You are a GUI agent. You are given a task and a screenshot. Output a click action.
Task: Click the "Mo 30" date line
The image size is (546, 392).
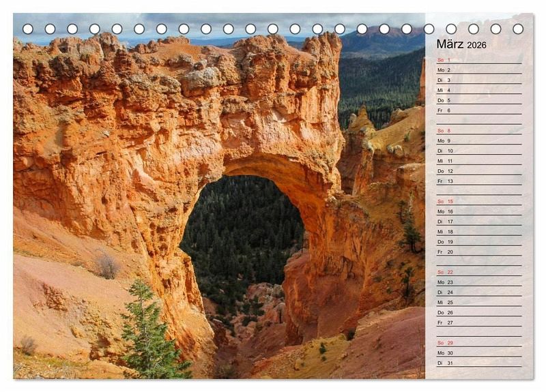point(479,352)
